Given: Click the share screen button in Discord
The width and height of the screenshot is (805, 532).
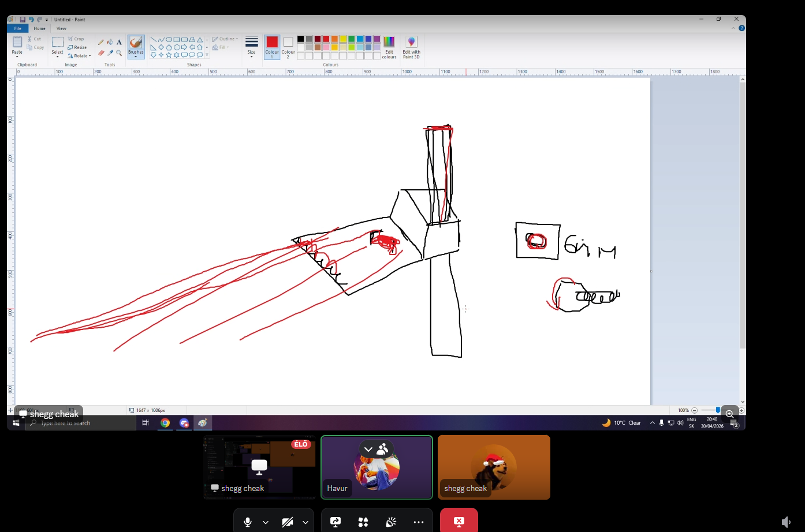Looking at the screenshot, I should (x=336, y=522).
